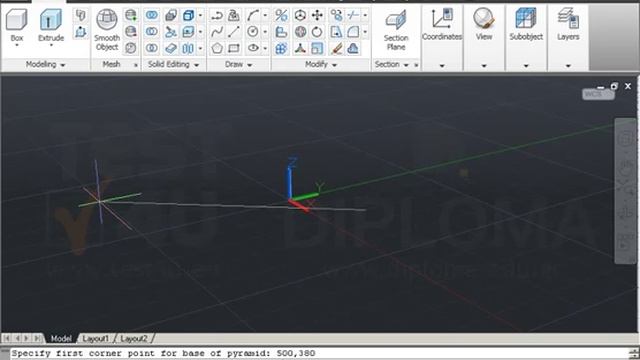Open the Layers panel button

(x=568, y=25)
